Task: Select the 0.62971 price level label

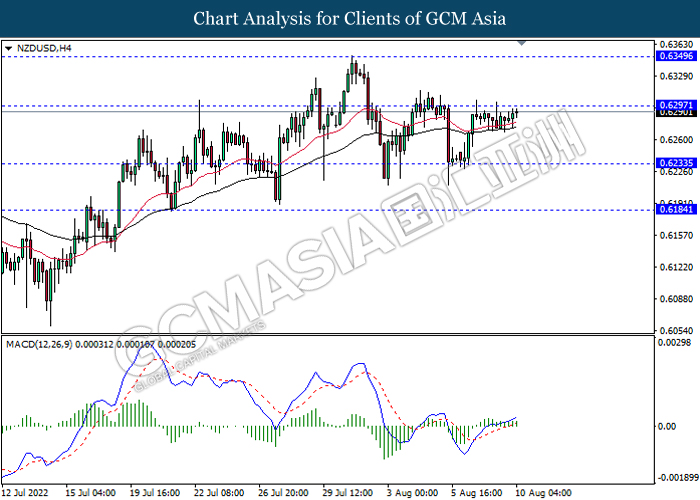Action: click(676, 105)
